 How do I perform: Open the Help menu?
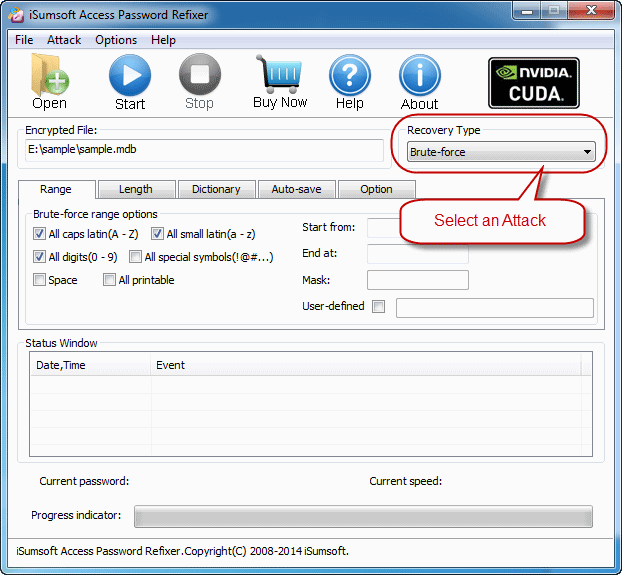click(163, 40)
